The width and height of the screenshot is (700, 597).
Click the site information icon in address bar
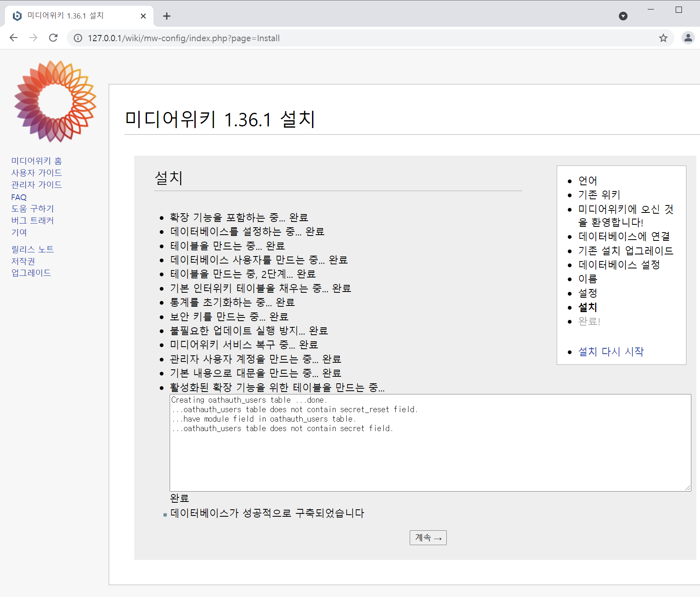click(x=78, y=38)
